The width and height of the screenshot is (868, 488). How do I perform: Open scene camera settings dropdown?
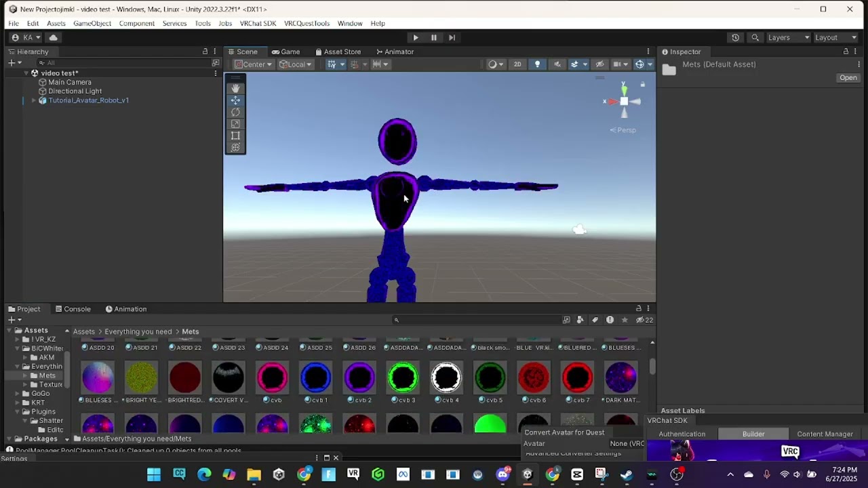[620, 64]
